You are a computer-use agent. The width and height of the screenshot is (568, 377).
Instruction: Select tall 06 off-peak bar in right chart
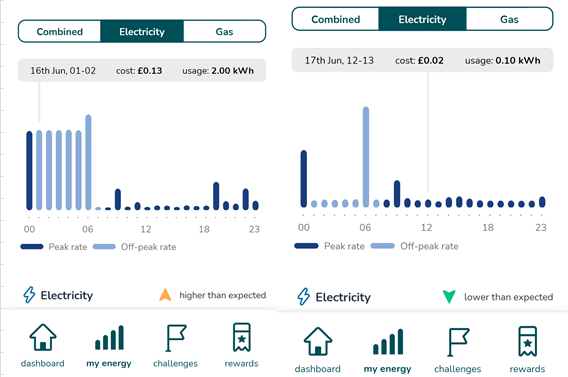coord(366,157)
